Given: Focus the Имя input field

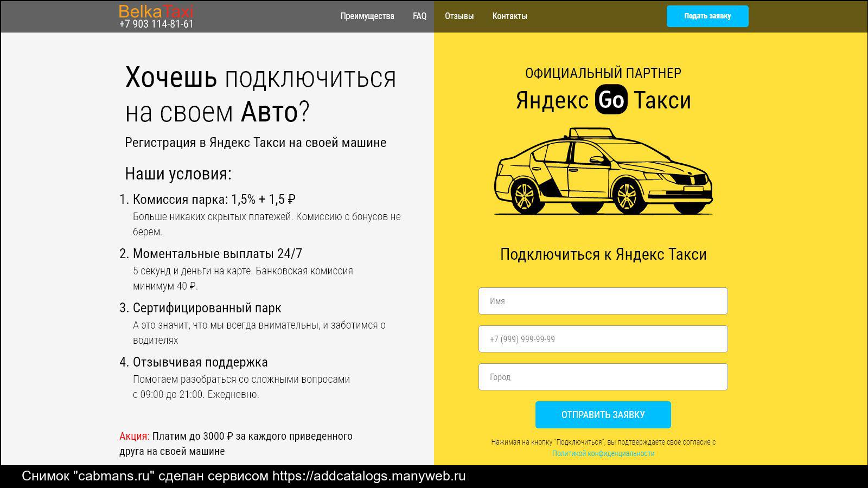Looking at the screenshot, I should 603,301.
